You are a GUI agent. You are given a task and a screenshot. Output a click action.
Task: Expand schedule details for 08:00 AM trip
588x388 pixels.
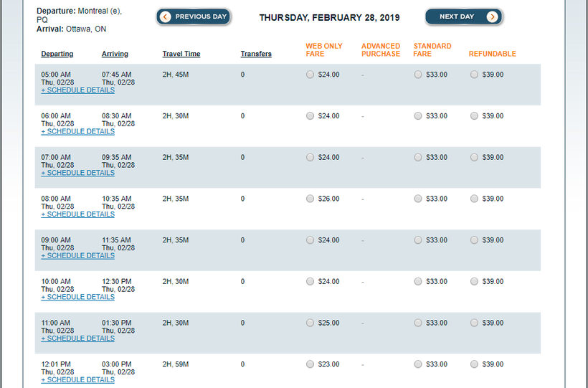pos(77,214)
